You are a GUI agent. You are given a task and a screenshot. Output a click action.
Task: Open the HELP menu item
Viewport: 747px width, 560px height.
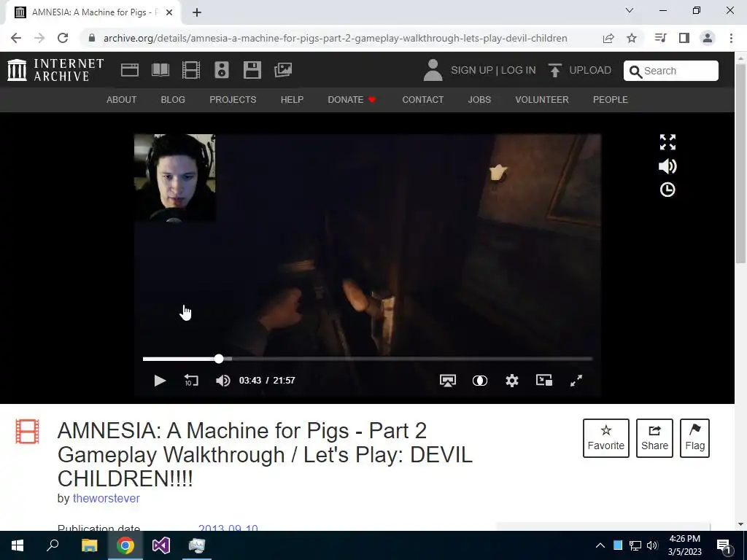tap(292, 99)
